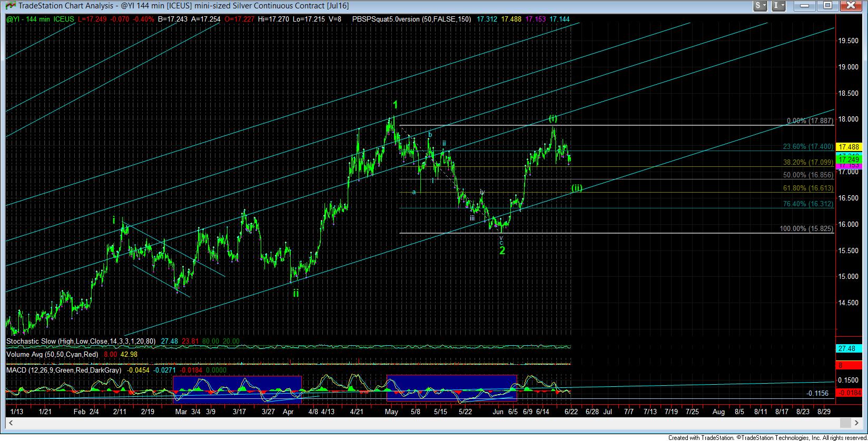Select the green wave '2' label at June low
868x441 pixels.
[x=502, y=251]
